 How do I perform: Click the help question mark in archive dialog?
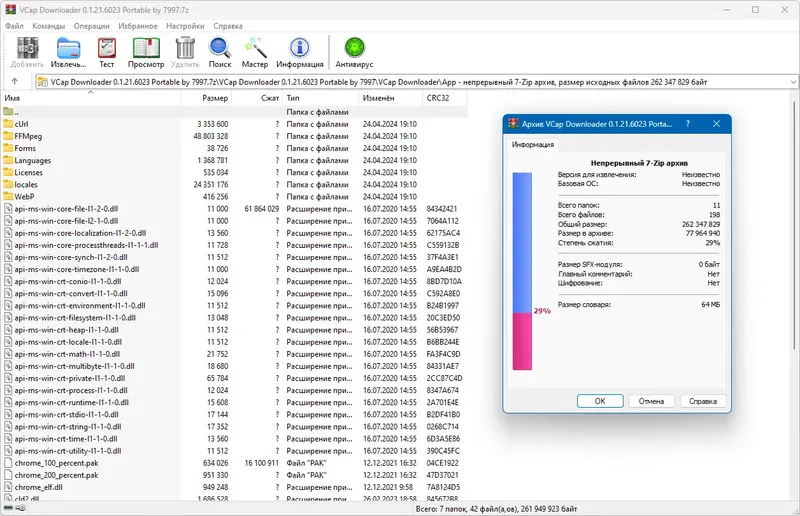coord(688,124)
